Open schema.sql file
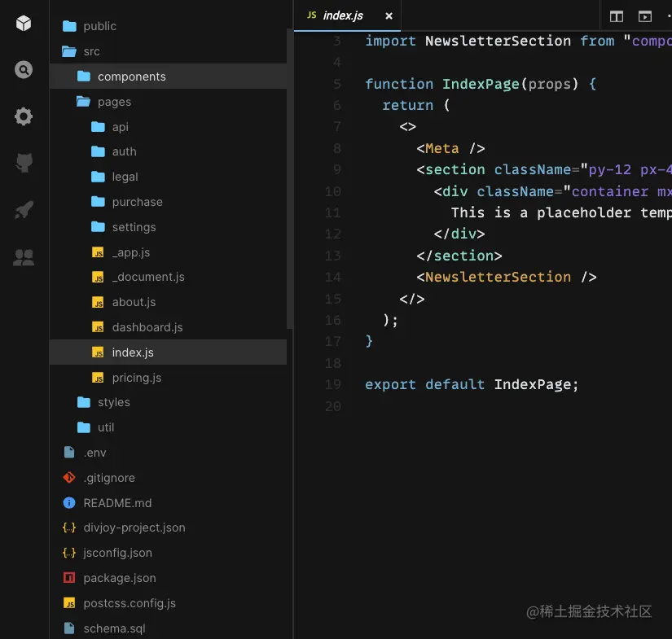This screenshot has width=672, height=639. [168, 628]
